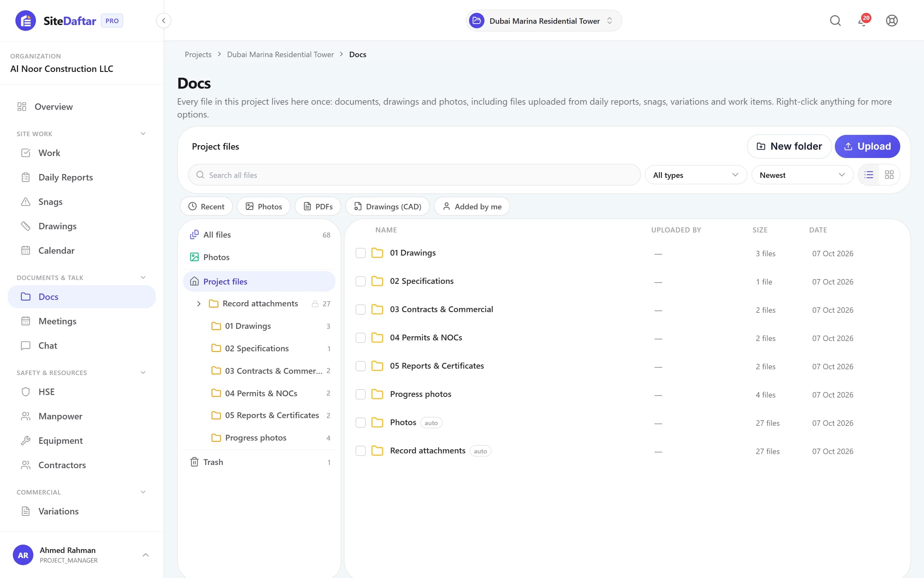Open Calendar in the sidebar
The image size is (924, 578).
point(82,250)
